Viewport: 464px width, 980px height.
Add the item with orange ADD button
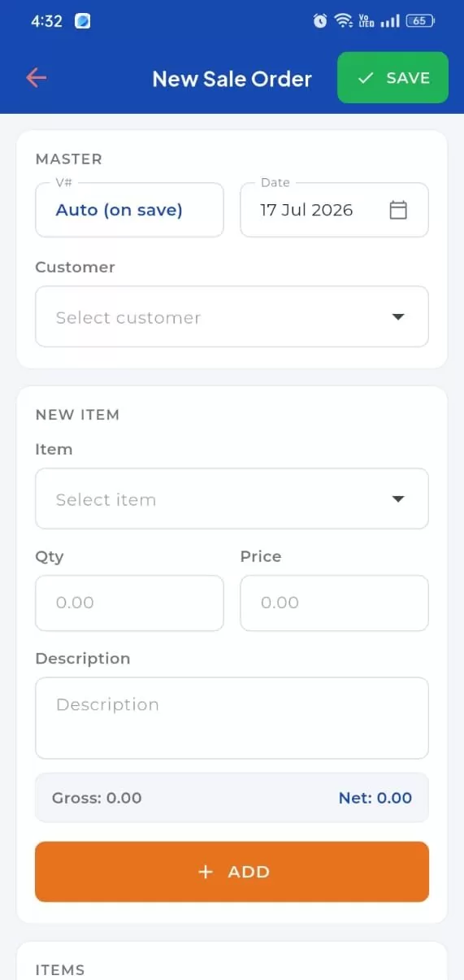[232, 872]
